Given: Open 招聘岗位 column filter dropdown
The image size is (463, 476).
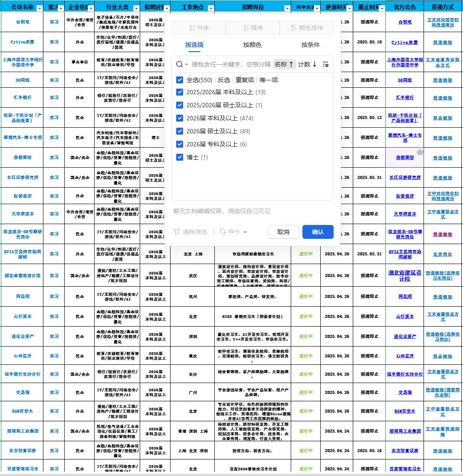Looking at the screenshot, I should point(287,8).
